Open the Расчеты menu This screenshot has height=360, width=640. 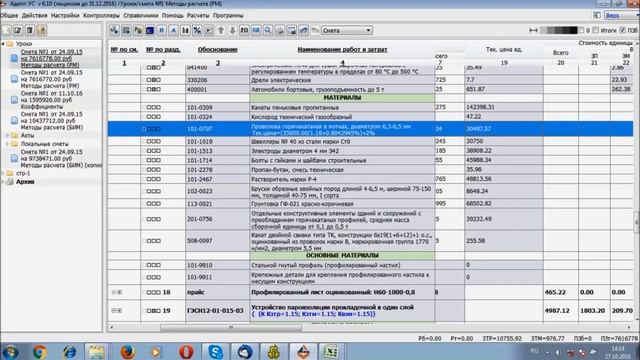coord(198,16)
